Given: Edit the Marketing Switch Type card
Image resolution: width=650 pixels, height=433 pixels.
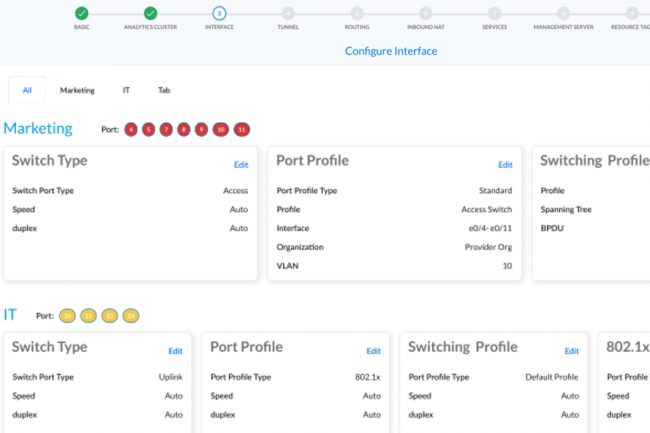Looking at the screenshot, I should [241, 164].
